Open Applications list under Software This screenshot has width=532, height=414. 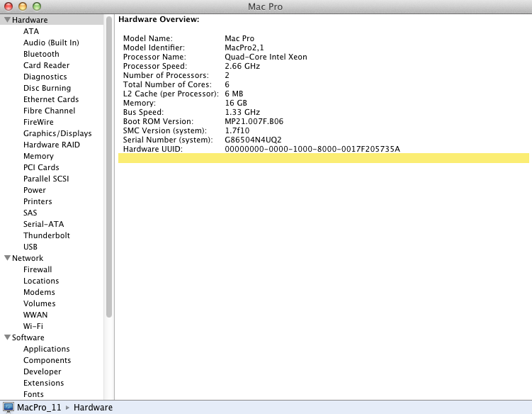coord(47,349)
